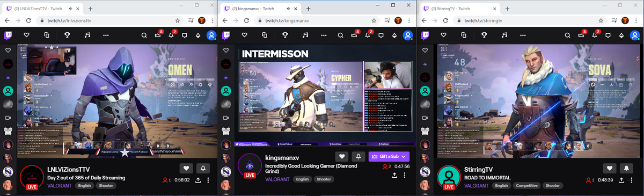The image size is (644, 196).
Task: Open Browse icon in kingsmanxv window
Action: click(x=265, y=35)
